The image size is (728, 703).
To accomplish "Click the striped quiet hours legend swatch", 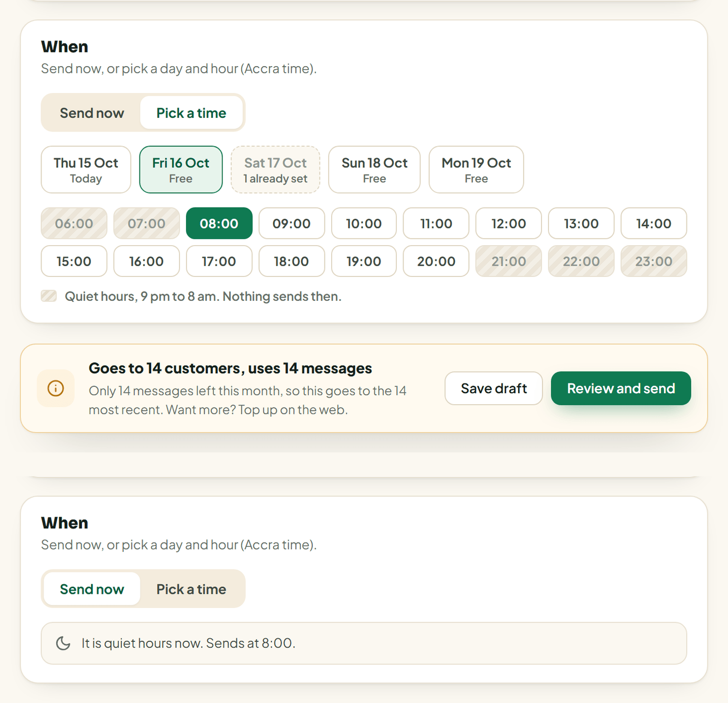I will (x=49, y=296).
